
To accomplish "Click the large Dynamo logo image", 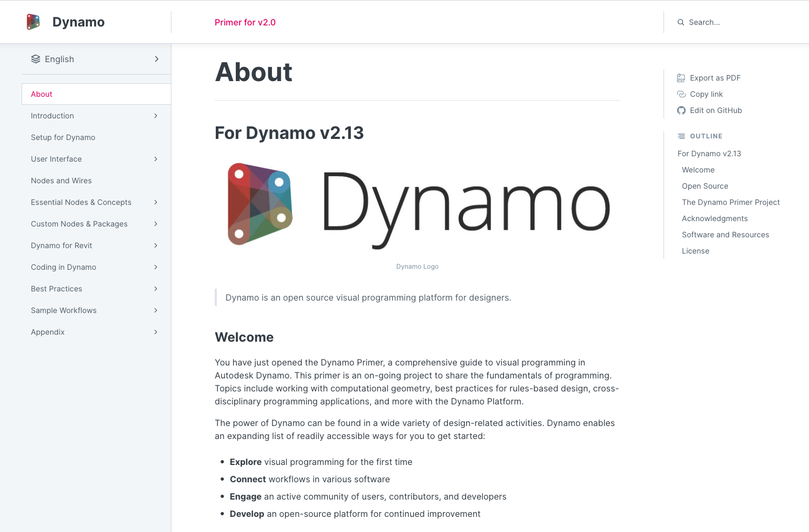I will pos(417,206).
